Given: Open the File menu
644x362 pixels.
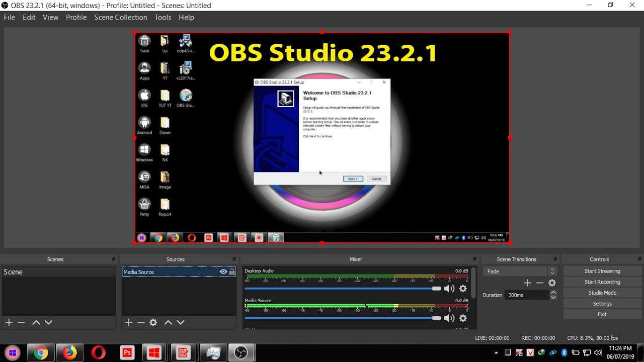Looking at the screenshot, I should click(9, 17).
